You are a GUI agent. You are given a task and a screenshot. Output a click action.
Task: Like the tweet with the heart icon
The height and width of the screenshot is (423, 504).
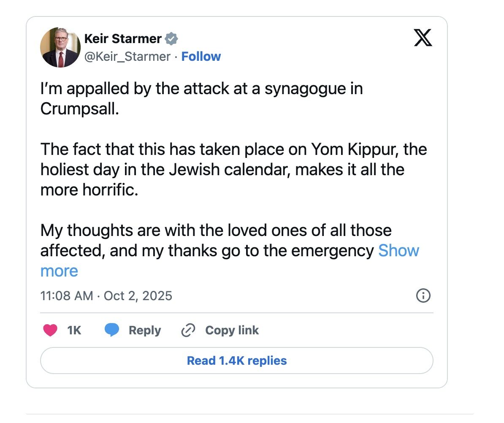pyautogui.click(x=50, y=330)
